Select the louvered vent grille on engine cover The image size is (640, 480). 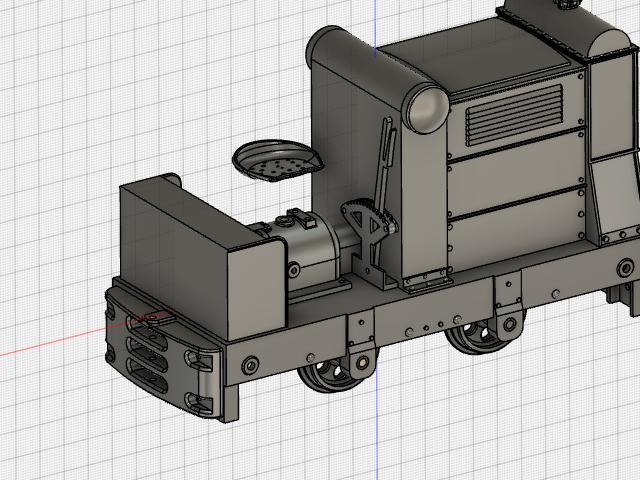[x=514, y=115]
